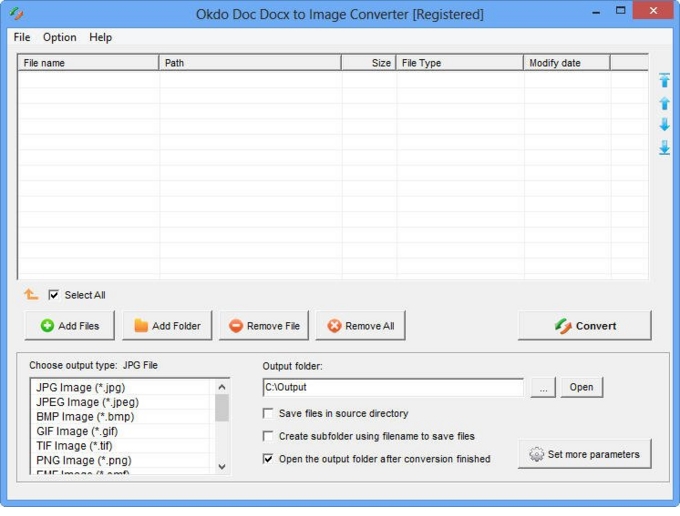The height and width of the screenshot is (516, 680).
Task: Click the Add Folder button
Action: click(167, 326)
